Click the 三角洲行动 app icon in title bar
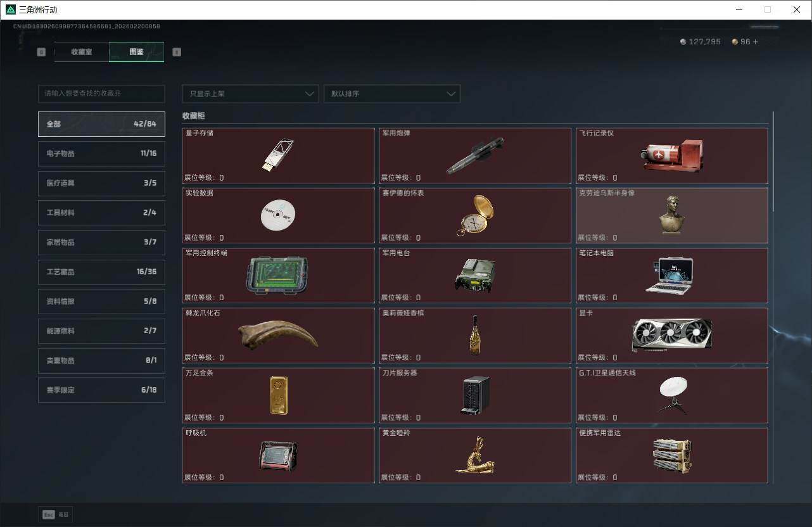 [10, 10]
